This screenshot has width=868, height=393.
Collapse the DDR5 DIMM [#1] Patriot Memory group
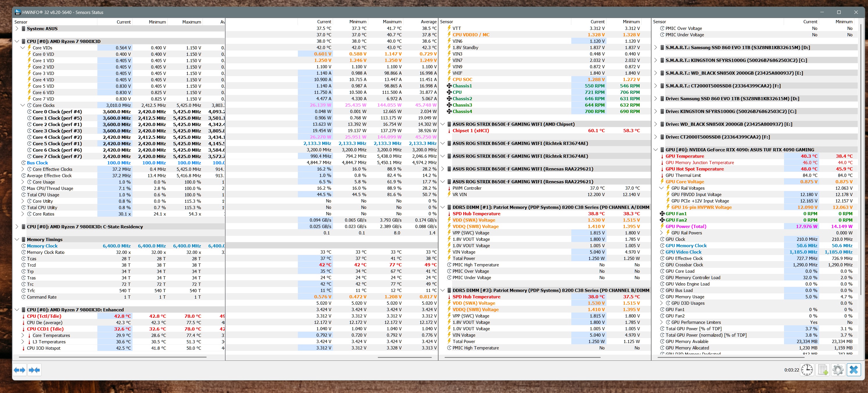(x=443, y=207)
